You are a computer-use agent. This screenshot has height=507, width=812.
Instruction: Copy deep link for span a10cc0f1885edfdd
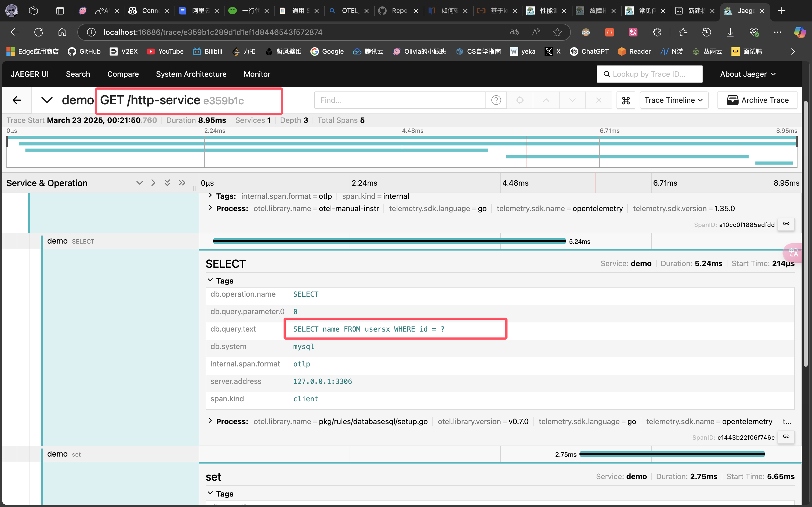pos(786,224)
